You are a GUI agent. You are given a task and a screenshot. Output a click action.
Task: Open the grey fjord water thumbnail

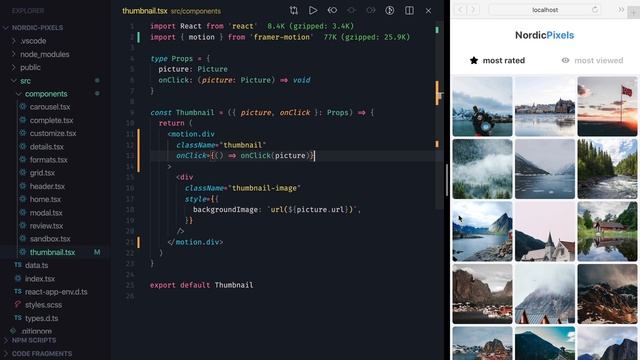coord(544,169)
